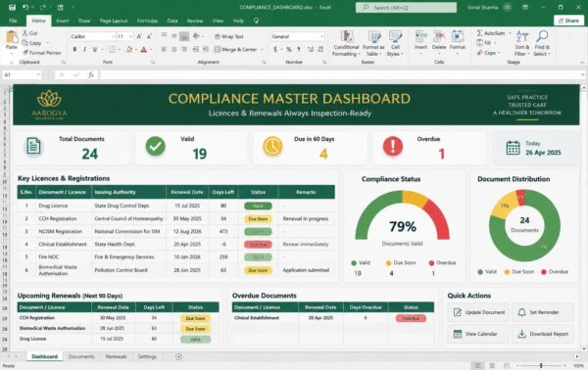Click the Increase Decimal icon

[x=311, y=50]
